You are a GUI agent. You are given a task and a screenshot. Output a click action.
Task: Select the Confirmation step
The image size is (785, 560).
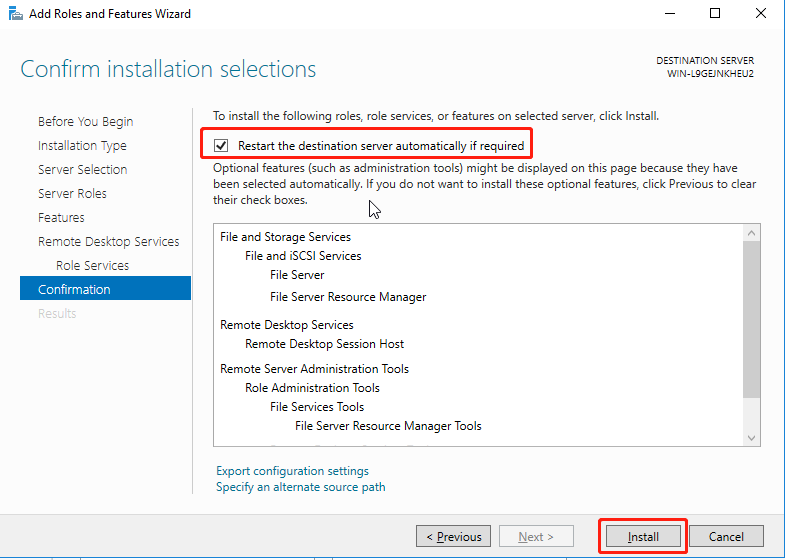(x=74, y=290)
